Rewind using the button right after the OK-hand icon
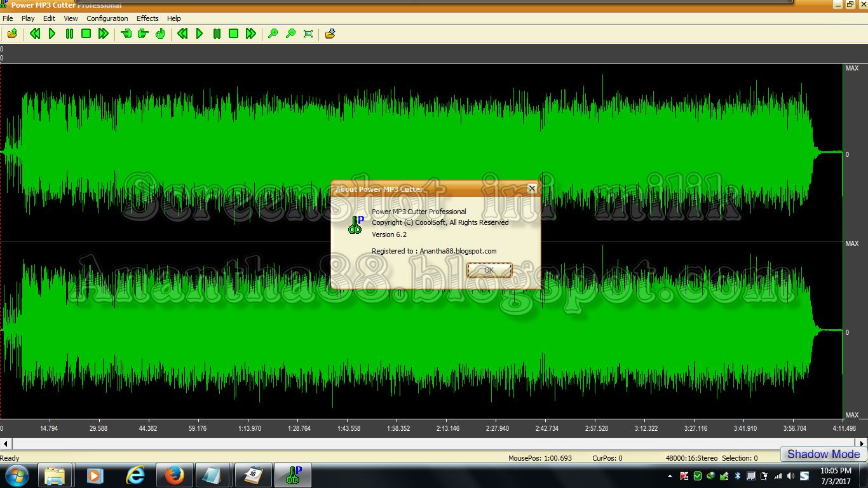 click(182, 34)
